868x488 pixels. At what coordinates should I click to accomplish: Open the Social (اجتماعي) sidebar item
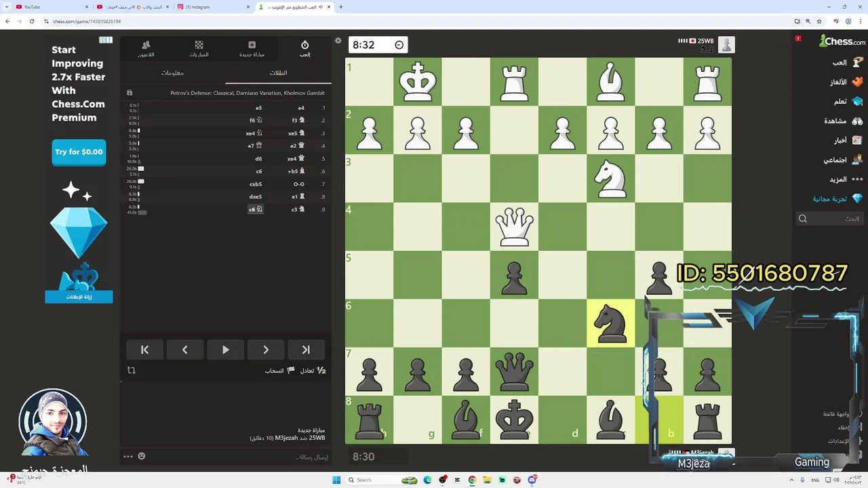point(843,160)
